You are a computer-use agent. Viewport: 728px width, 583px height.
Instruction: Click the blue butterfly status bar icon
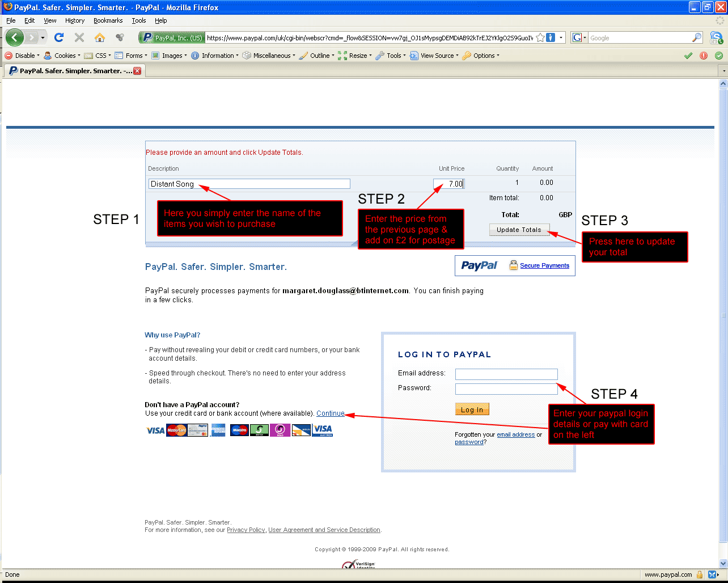pyautogui.click(x=712, y=574)
